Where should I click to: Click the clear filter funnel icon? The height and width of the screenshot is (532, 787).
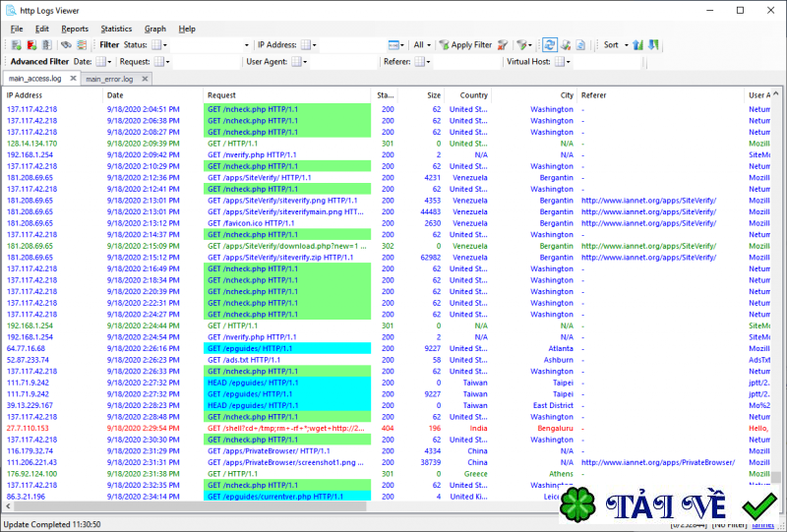[x=503, y=45]
